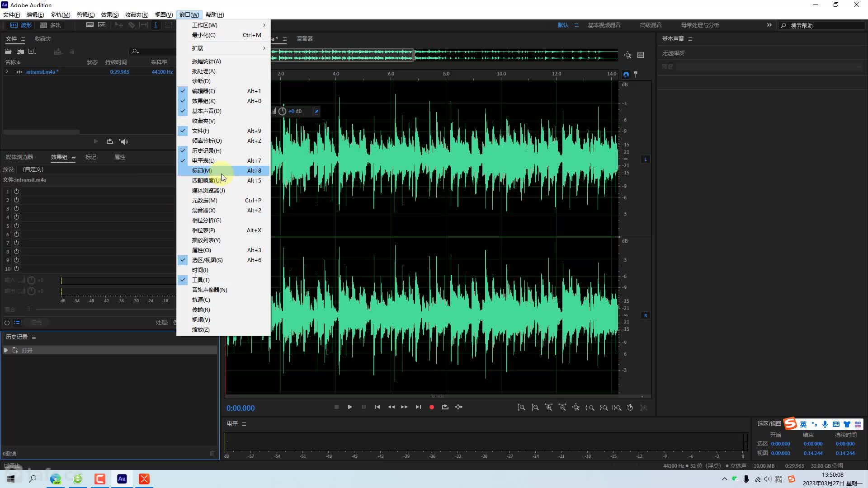Click the Files panel auto-play speaker icon
The height and width of the screenshot is (488, 868).
click(123, 141)
